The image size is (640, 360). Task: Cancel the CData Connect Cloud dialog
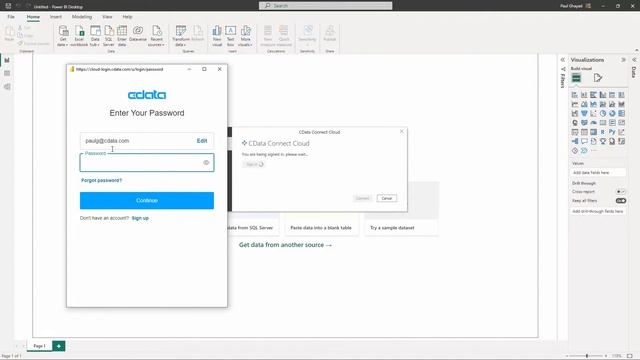(387, 198)
